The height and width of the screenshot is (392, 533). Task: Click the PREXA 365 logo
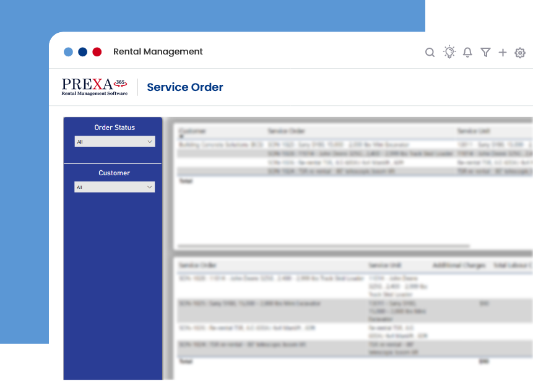coord(95,87)
